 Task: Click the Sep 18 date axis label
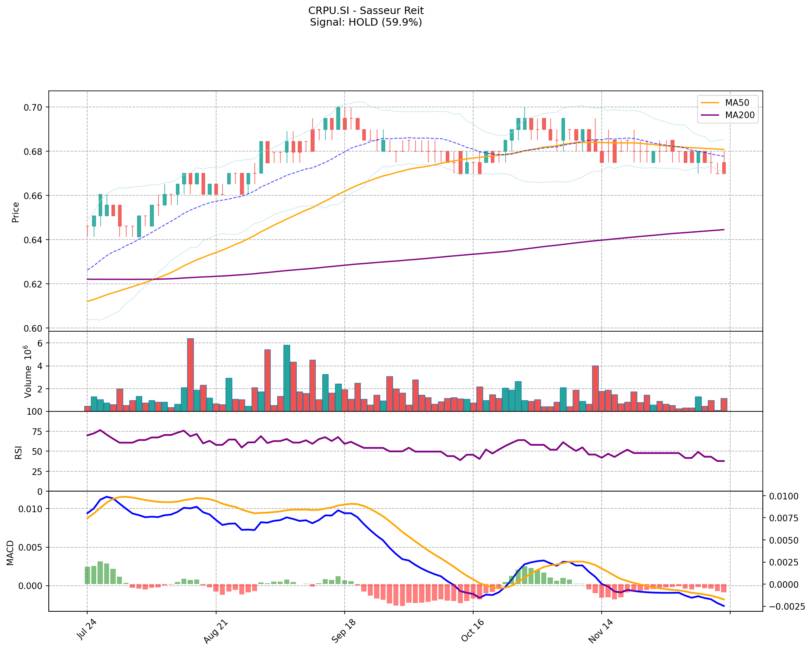[344, 631]
